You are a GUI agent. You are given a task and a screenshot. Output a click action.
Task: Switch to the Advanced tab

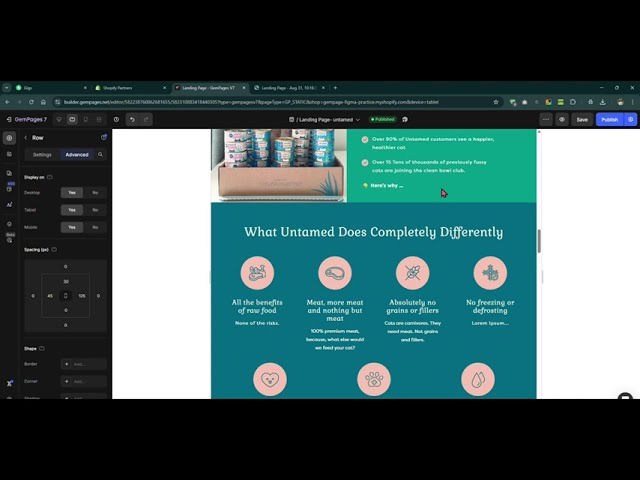click(77, 155)
